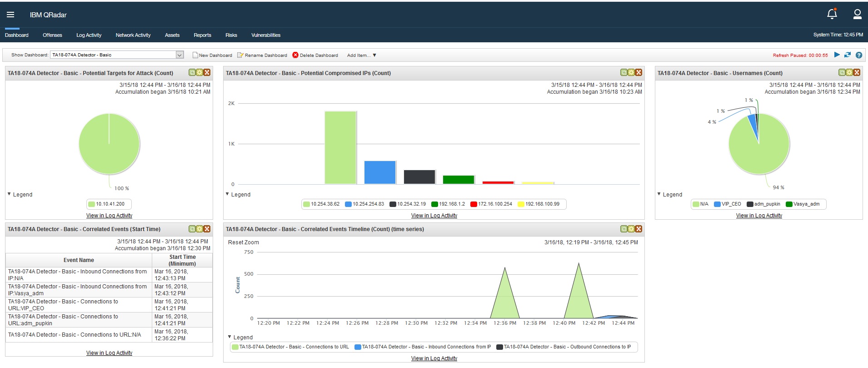Open the hamburger navigation menu
868x368 pixels.
coord(10,15)
